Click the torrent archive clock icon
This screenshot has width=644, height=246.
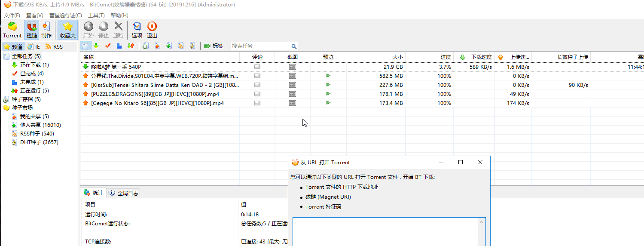pos(145,46)
